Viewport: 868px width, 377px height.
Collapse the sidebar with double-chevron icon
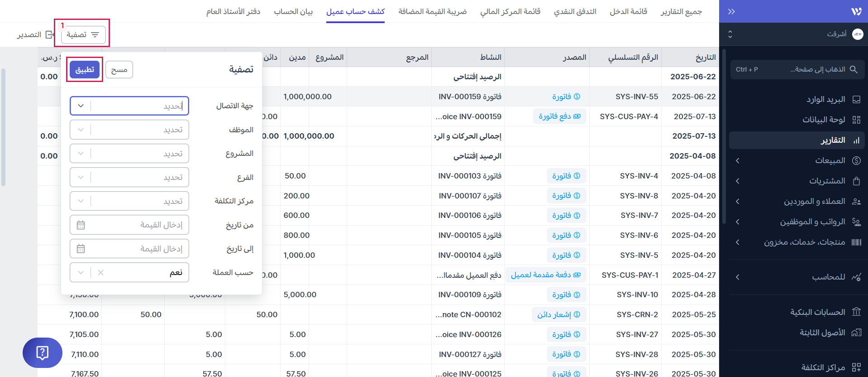point(731,11)
